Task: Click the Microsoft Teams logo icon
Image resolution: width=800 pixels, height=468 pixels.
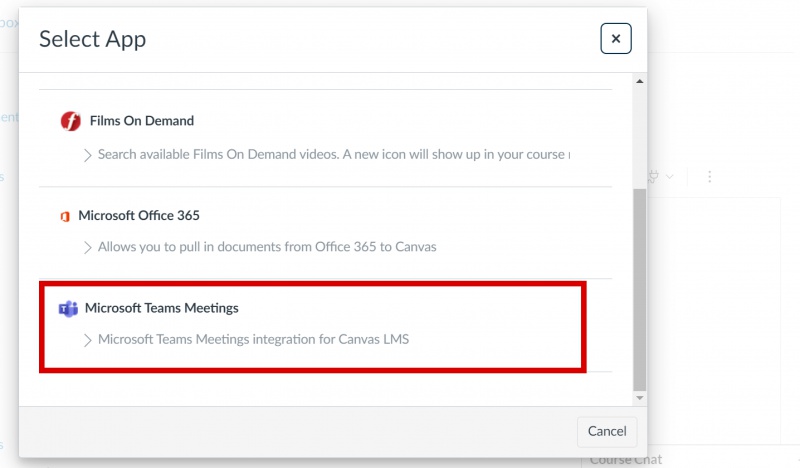Action: (68, 308)
